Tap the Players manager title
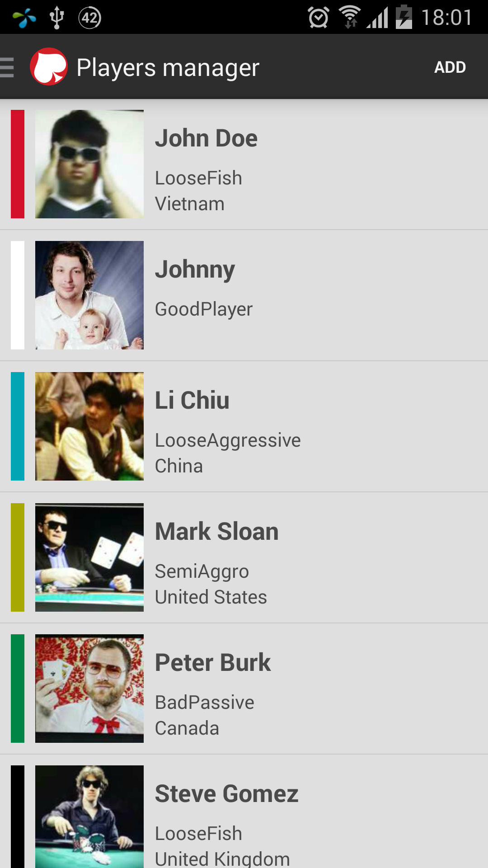 point(168,68)
